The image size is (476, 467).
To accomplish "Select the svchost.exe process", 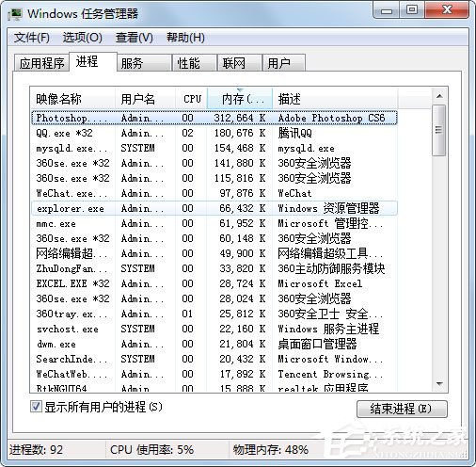I will pos(214,329).
